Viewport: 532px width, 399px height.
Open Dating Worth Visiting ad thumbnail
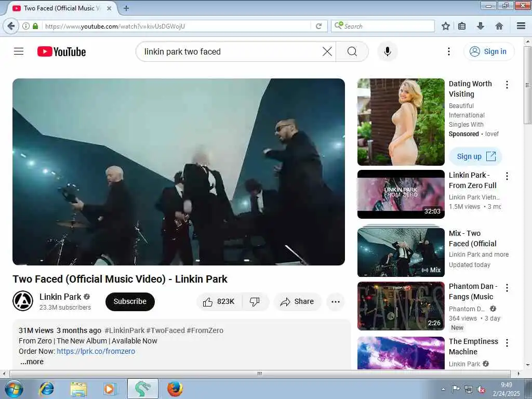tap(401, 122)
